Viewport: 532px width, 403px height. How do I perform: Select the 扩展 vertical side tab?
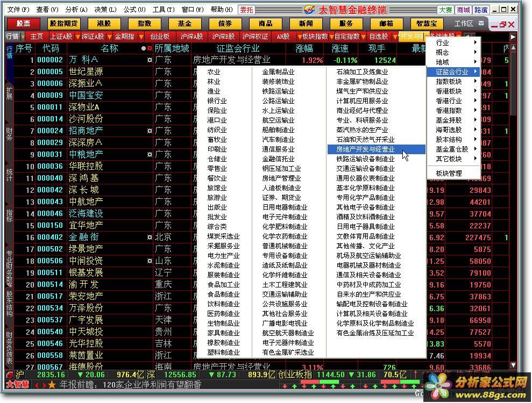click(x=9, y=93)
